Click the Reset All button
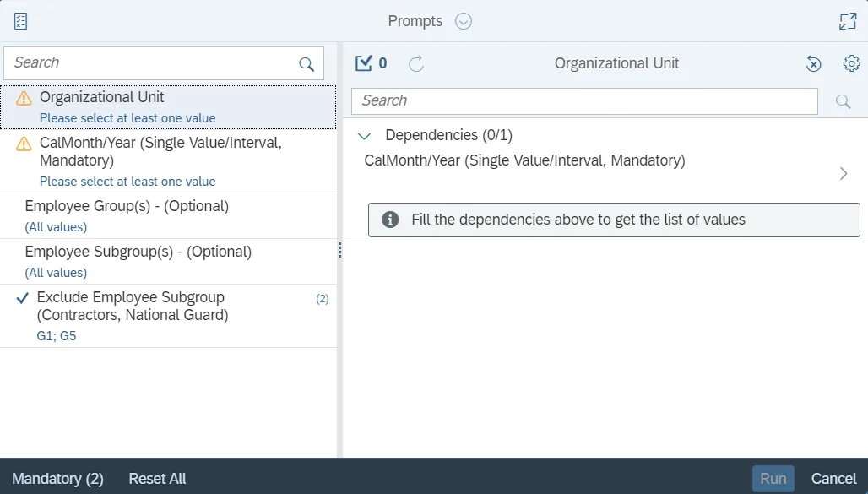This screenshot has height=494, width=868. tap(157, 479)
